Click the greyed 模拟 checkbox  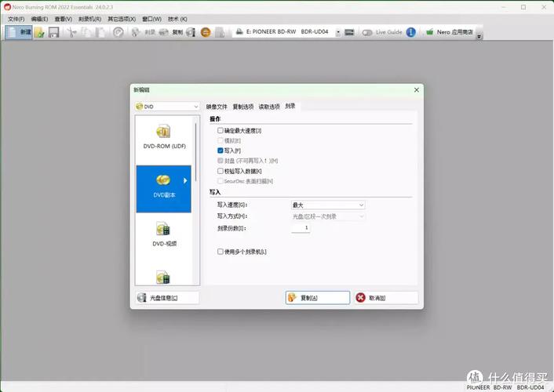pyautogui.click(x=221, y=140)
